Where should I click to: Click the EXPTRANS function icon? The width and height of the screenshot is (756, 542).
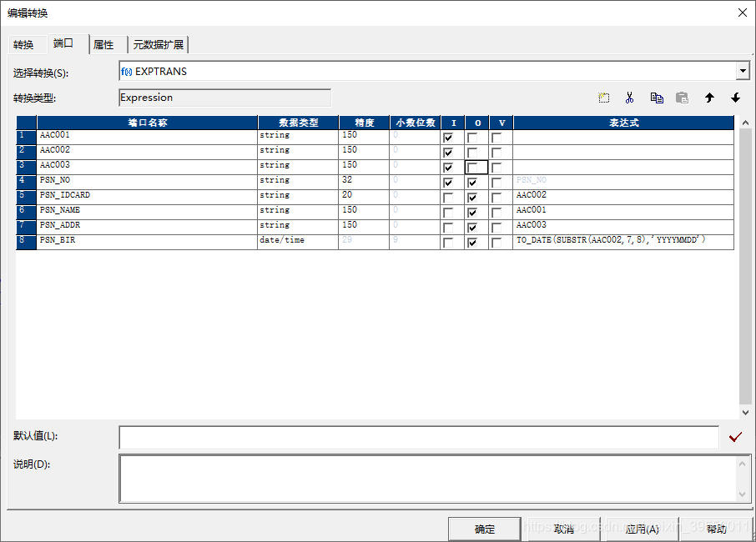pos(126,72)
